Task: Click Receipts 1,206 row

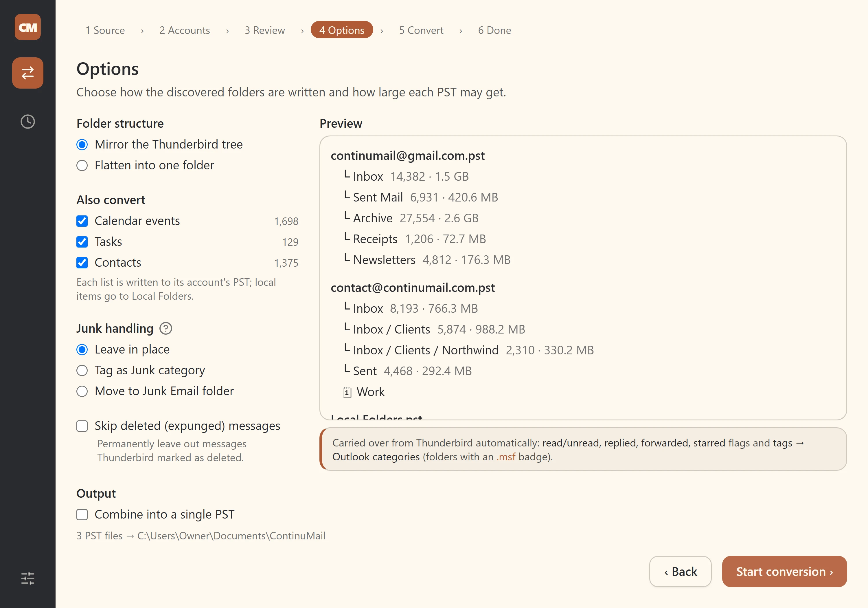Action: point(414,239)
